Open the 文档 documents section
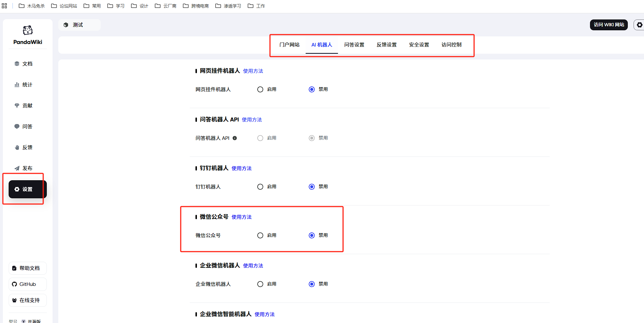This screenshot has width=644, height=323. click(24, 64)
